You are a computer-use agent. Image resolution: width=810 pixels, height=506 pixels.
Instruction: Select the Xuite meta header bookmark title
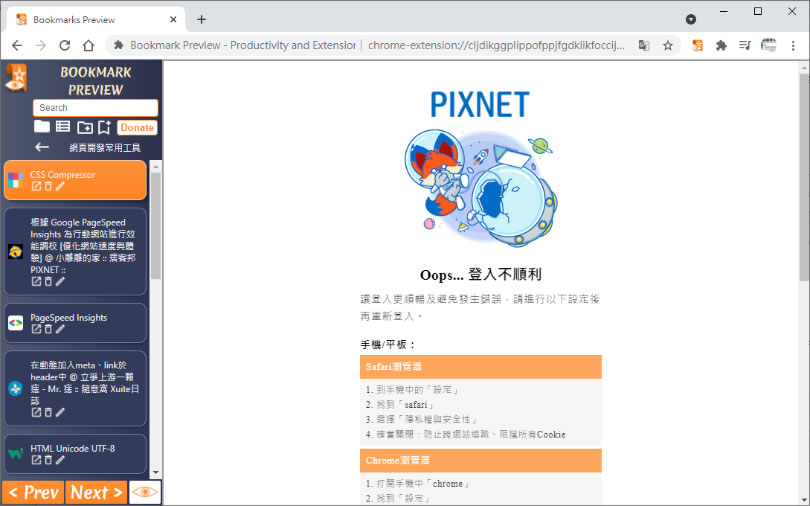84,383
